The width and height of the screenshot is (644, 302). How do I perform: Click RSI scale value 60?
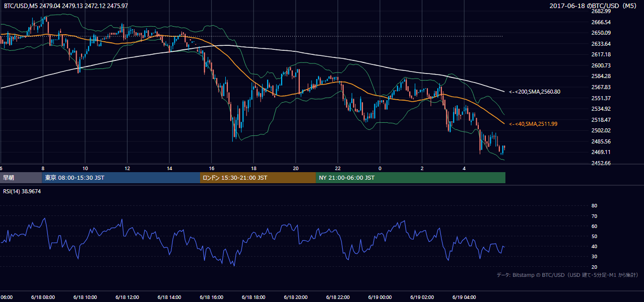(594, 226)
